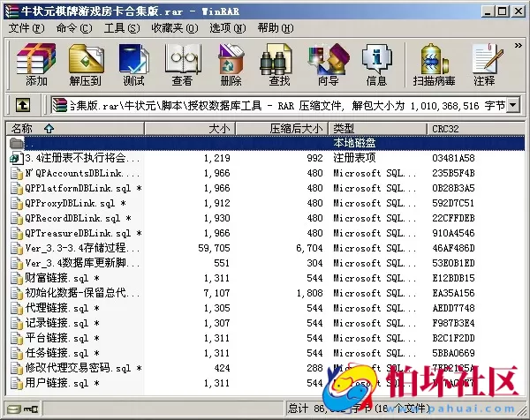
Task: Open the 选项(N) menu
Action: (228, 28)
